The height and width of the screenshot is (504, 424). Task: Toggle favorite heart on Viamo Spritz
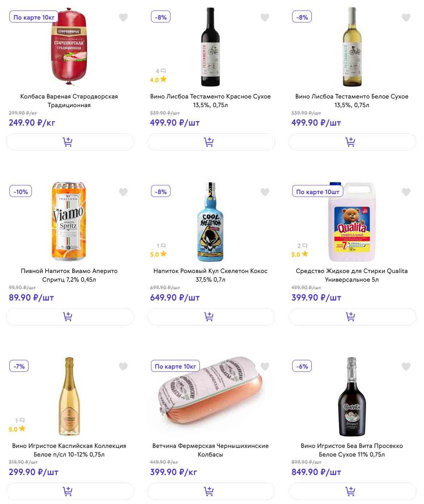123,192
